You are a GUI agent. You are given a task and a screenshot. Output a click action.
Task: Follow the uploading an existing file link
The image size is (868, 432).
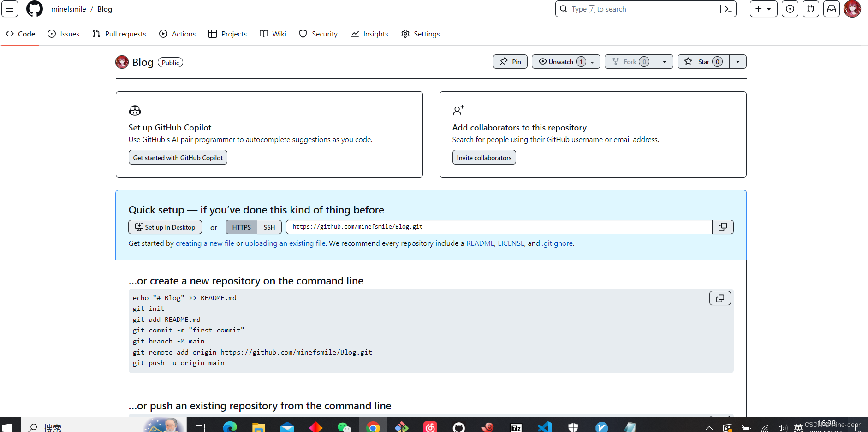click(285, 243)
